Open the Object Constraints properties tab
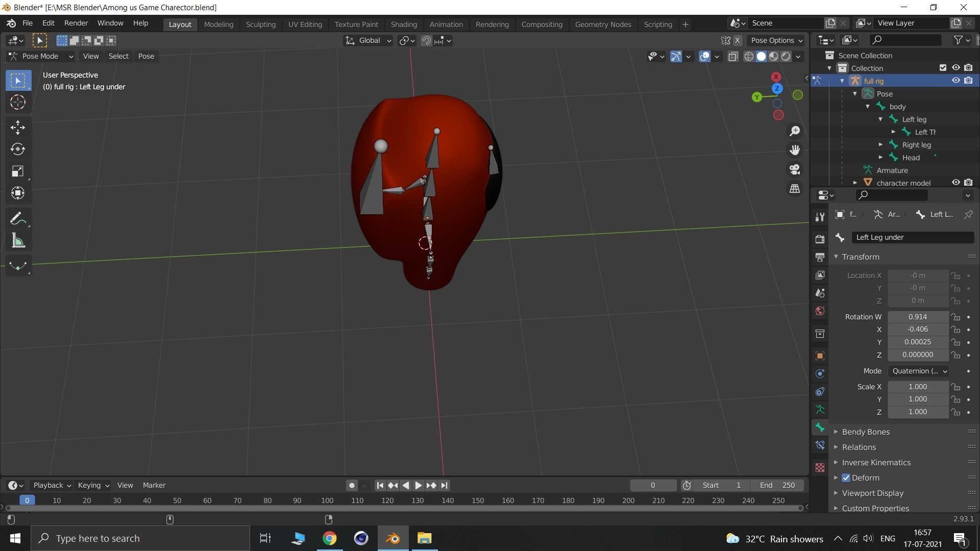The image size is (980, 551). [x=820, y=391]
